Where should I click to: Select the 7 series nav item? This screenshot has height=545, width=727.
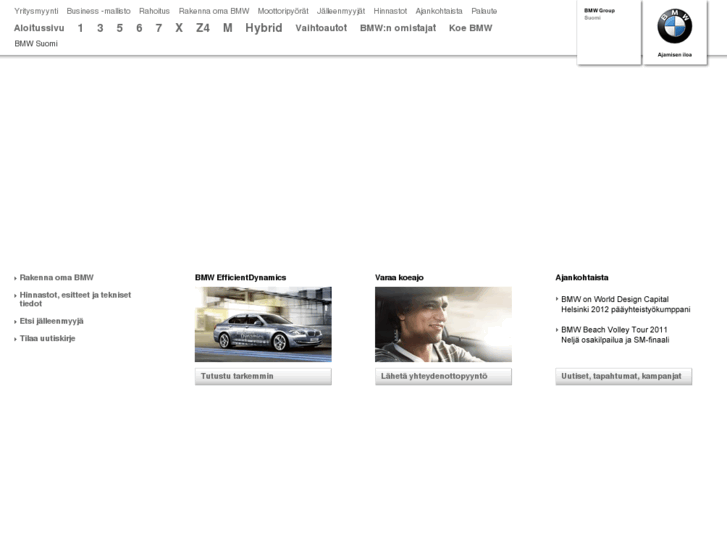pos(159,28)
